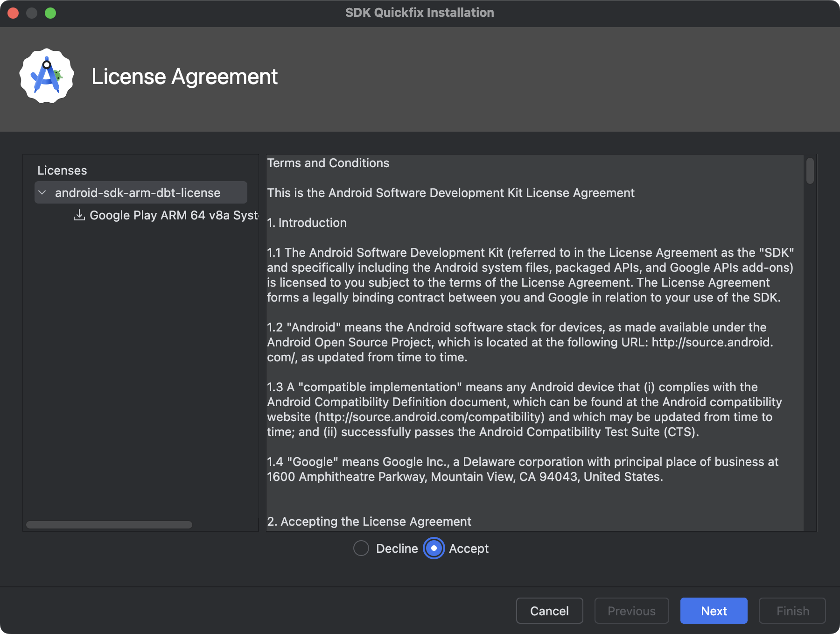Click the disabled Previous button

[631, 611]
